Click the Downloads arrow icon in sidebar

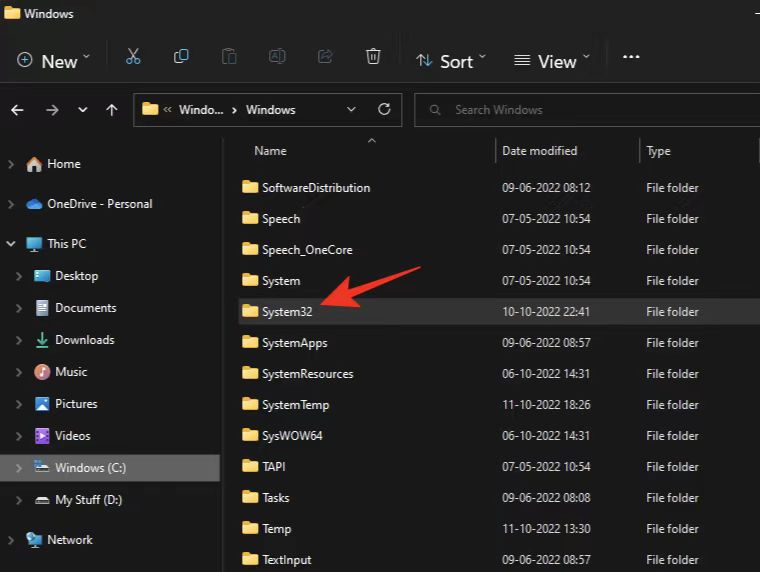(42, 340)
